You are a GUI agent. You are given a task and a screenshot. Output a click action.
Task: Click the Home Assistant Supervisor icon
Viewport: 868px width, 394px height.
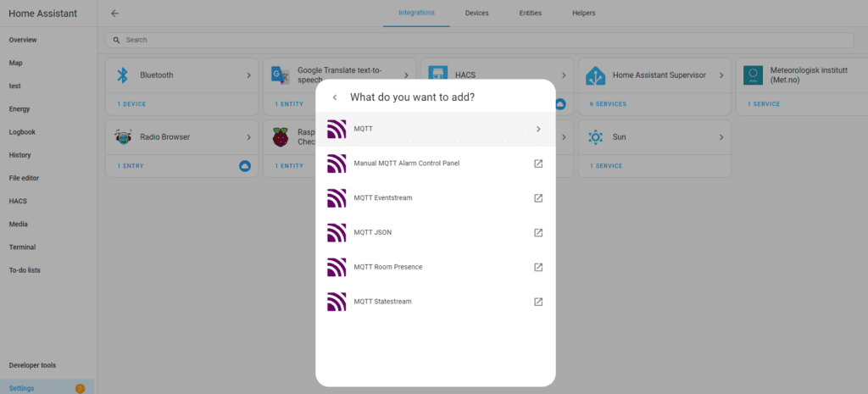tap(595, 75)
